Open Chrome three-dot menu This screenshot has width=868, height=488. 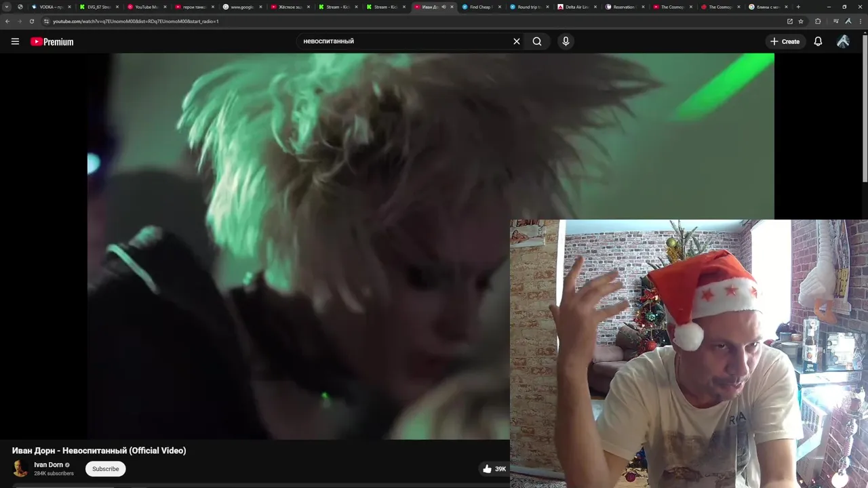[x=861, y=21]
